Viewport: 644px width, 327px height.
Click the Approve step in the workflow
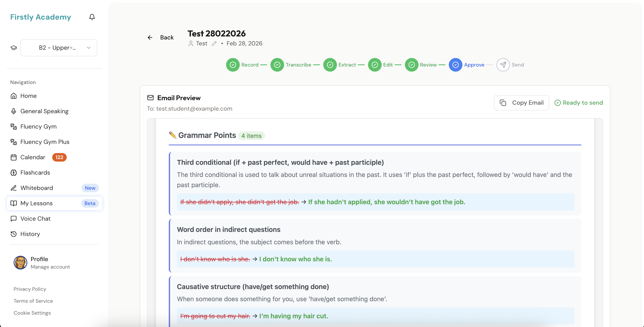pos(455,65)
